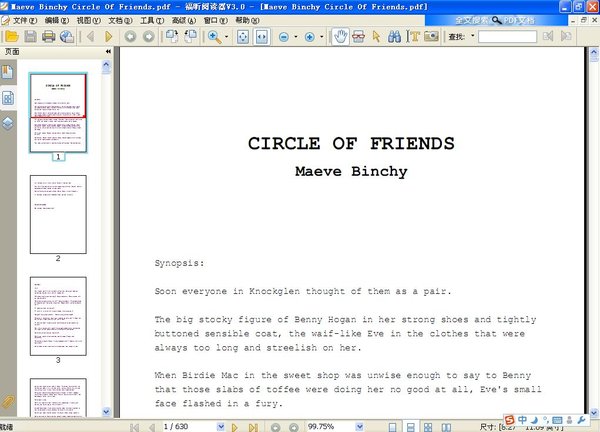
Task: Jump to first page in status bar
Action: coord(134,427)
